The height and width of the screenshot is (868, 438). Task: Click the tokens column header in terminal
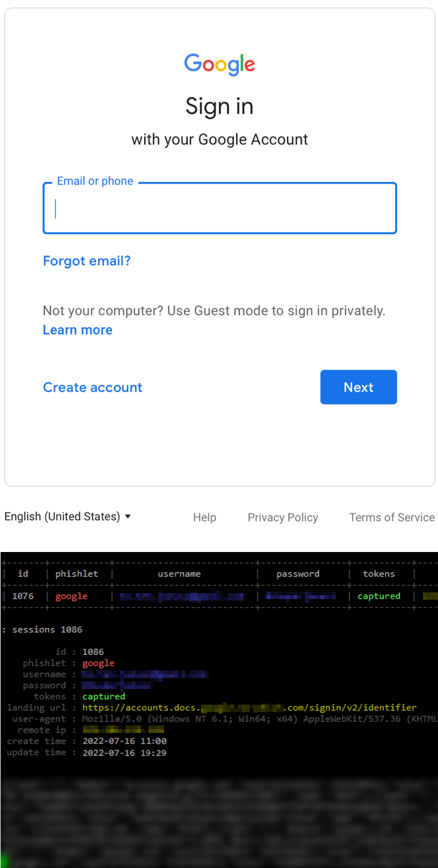[x=379, y=574]
